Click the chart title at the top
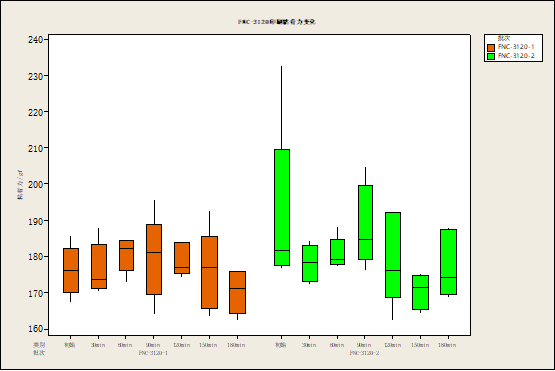This screenshot has height=371, width=555. [277, 22]
